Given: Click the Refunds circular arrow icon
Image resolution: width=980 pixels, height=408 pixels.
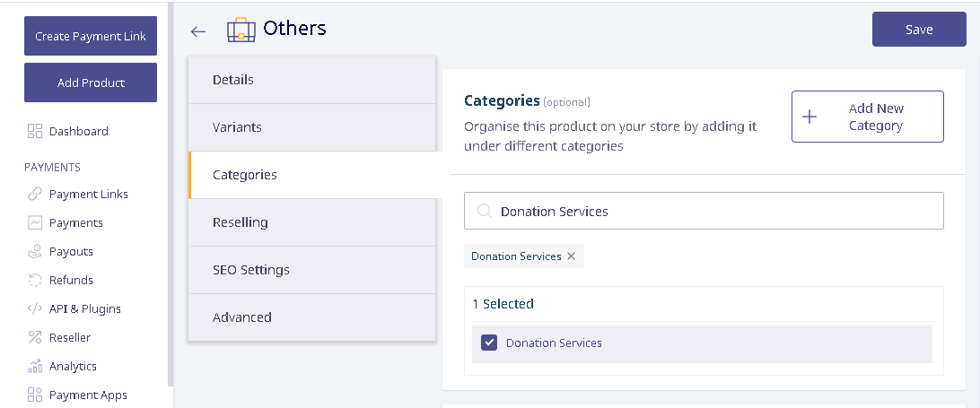Looking at the screenshot, I should [35, 280].
